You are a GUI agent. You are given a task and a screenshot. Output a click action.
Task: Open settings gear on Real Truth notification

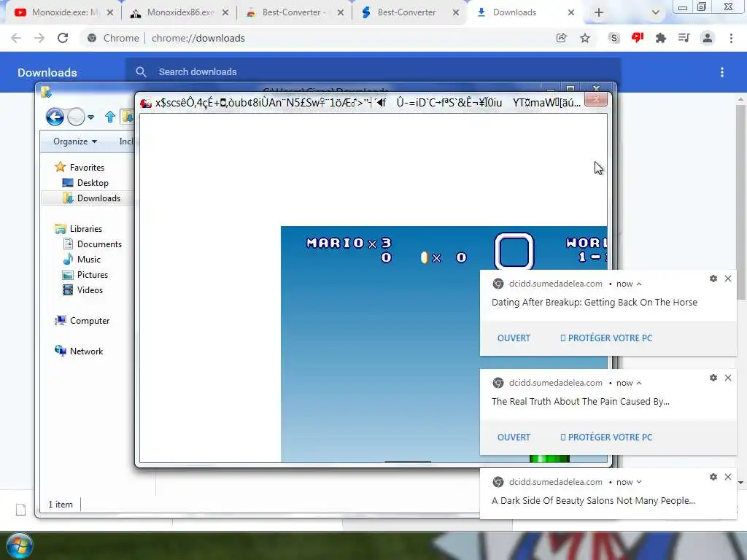[x=713, y=378]
